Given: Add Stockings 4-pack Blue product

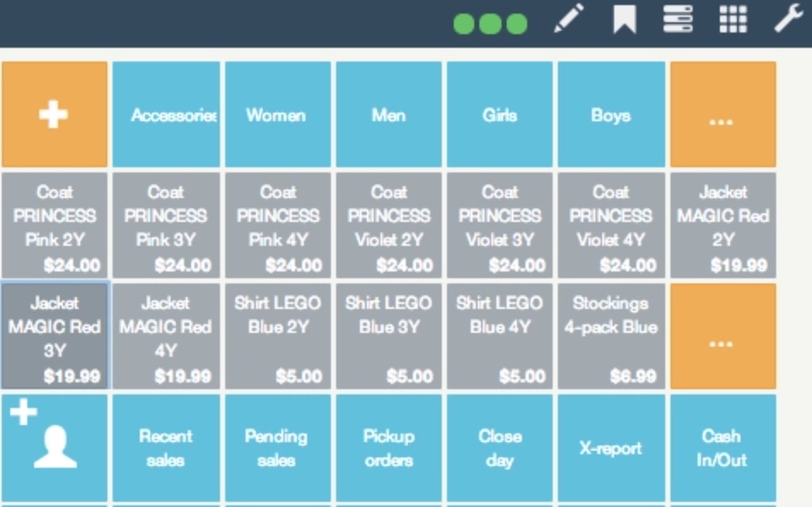Looking at the screenshot, I should point(611,336).
